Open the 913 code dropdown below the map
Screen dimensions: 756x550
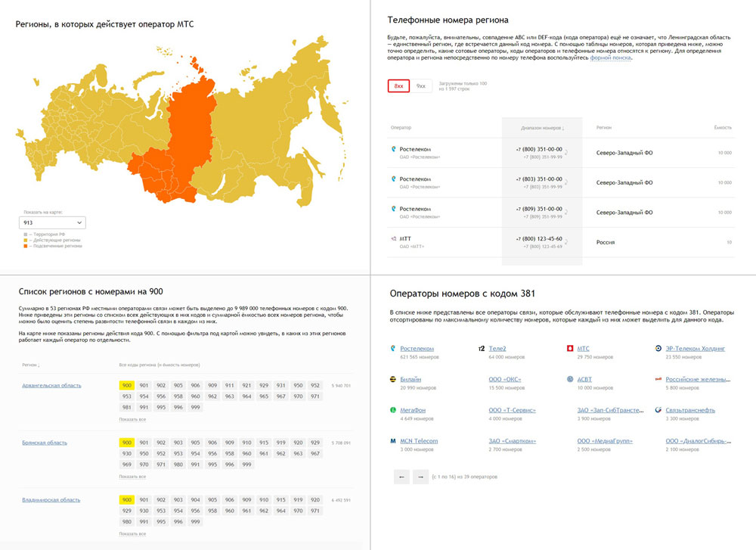pyautogui.click(x=52, y=223)
